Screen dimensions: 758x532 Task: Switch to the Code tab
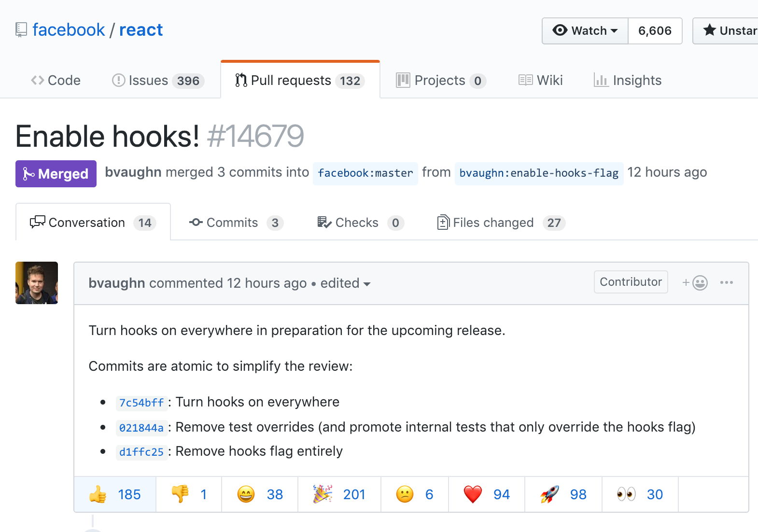pyautogui.click(x=56, y=80)
